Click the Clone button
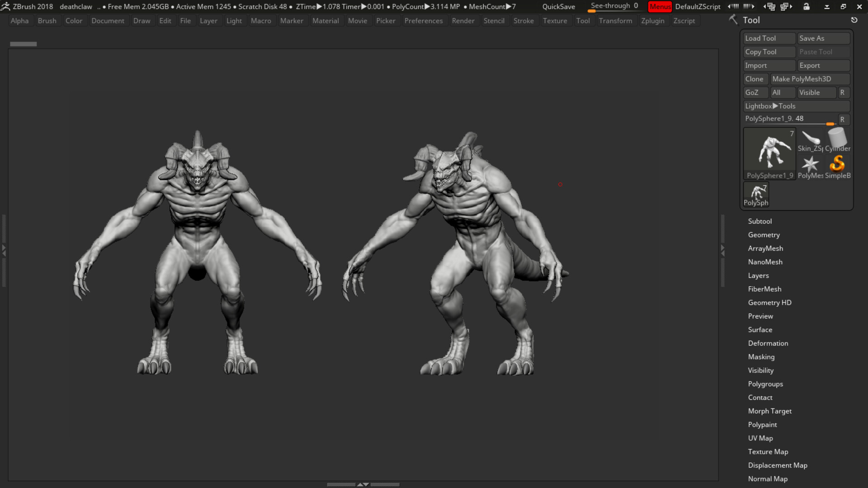The height and width of the screenshot is (488, 868). [755, 79]
